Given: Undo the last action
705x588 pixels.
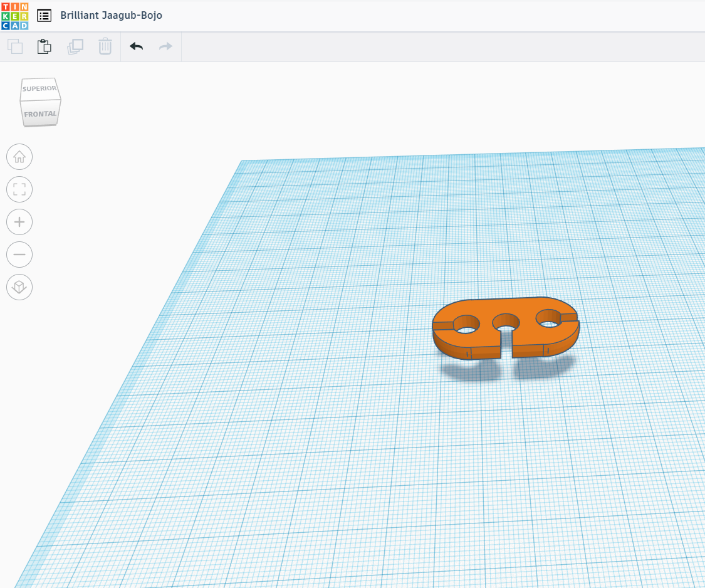Looking at the screenshot, I should 136,46.
